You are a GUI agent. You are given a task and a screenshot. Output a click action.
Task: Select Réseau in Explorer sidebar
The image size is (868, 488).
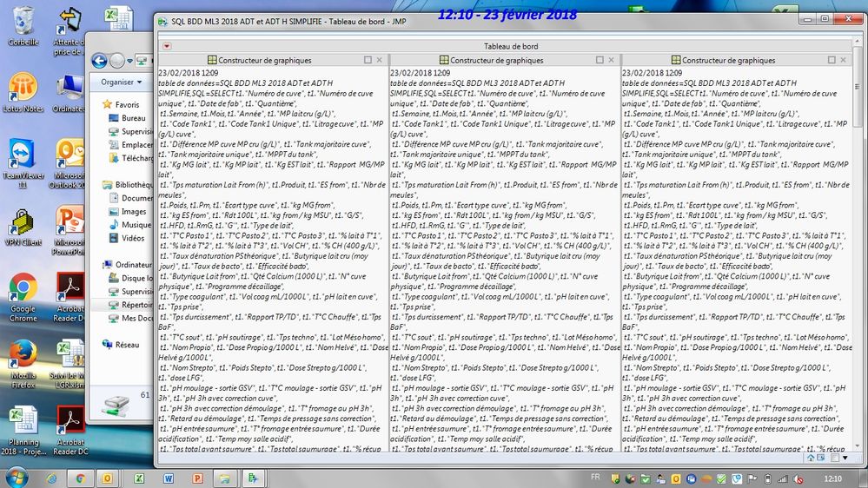click(x=121, y=344)
